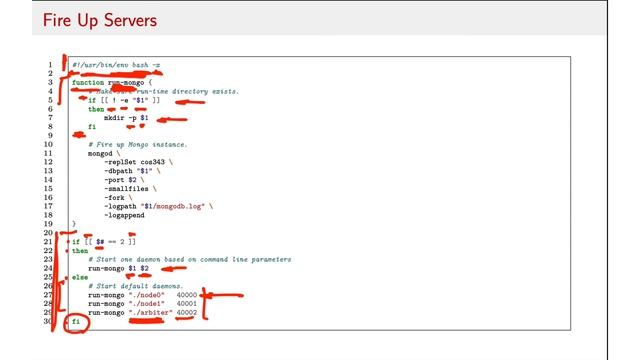Click the "-fork" option

pos(114,198)
